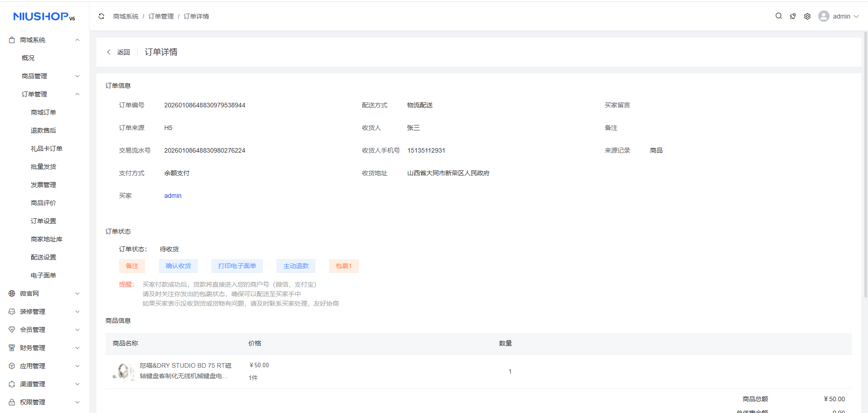The image size is (868, 413).
Task: Click the admin user avatar
Action: coord(824,16)
